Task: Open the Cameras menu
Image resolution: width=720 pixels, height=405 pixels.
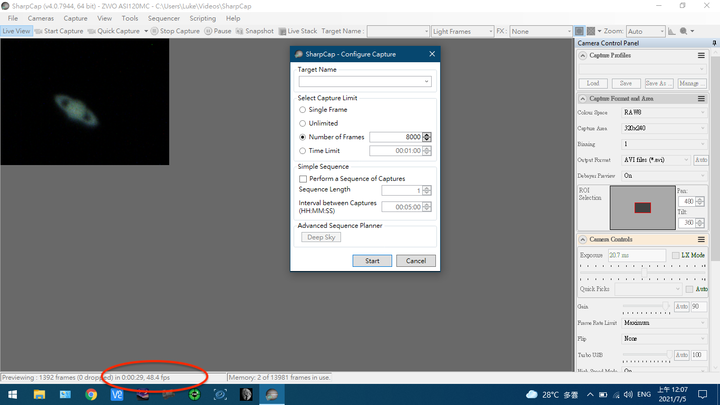Action: coord(41,18)
